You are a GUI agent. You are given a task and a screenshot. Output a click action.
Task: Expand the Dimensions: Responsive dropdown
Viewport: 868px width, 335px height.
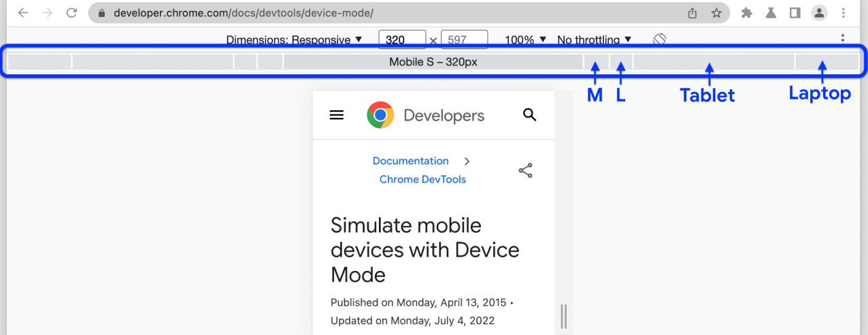pyautogui.click(x=295, y=40)
